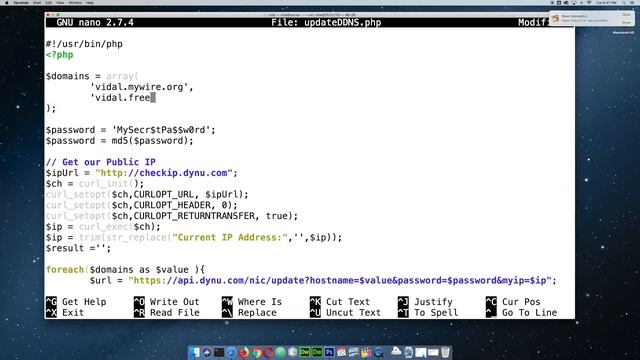Click the '^G Get Help' shortcut label

tap(76, 302)
